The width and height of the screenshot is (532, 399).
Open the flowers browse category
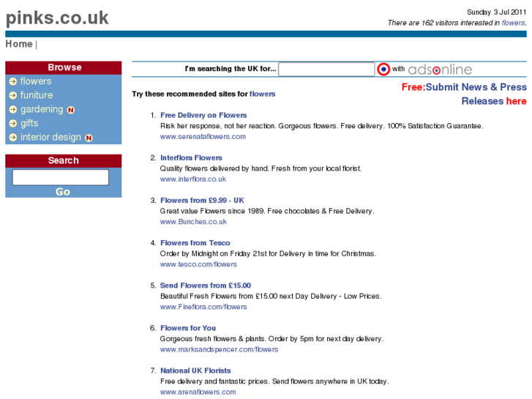[x=36, y=81]
